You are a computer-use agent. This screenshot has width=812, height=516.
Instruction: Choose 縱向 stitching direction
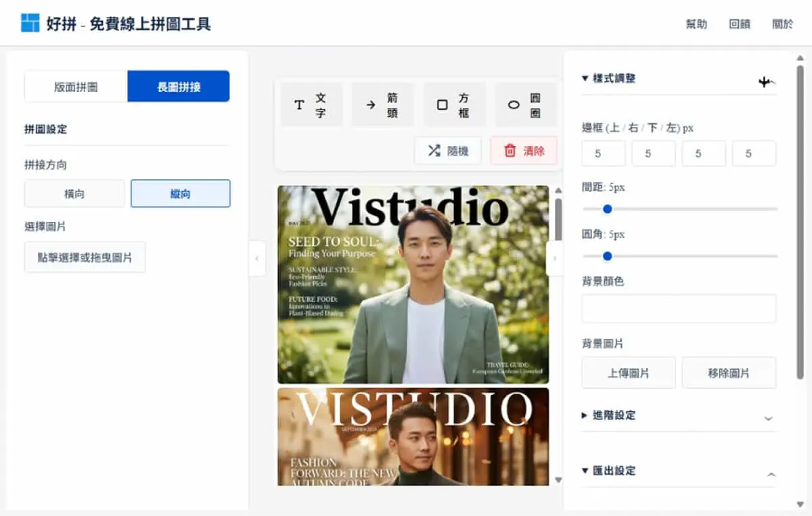point(181,193)
